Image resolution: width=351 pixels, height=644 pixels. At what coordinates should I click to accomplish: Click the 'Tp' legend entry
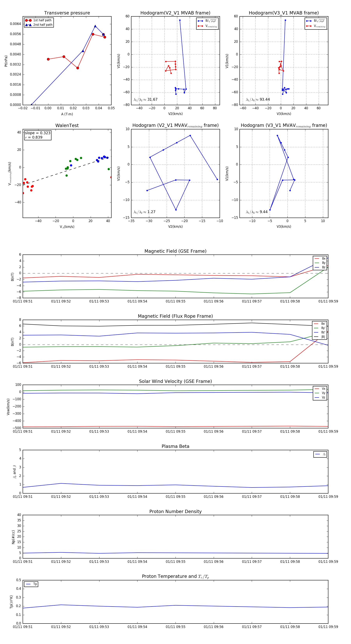coord(31,584)
